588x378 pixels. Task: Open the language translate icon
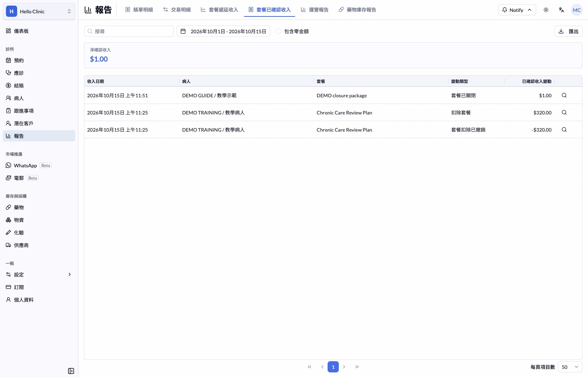pyautogui.click(x=561, y=10)
